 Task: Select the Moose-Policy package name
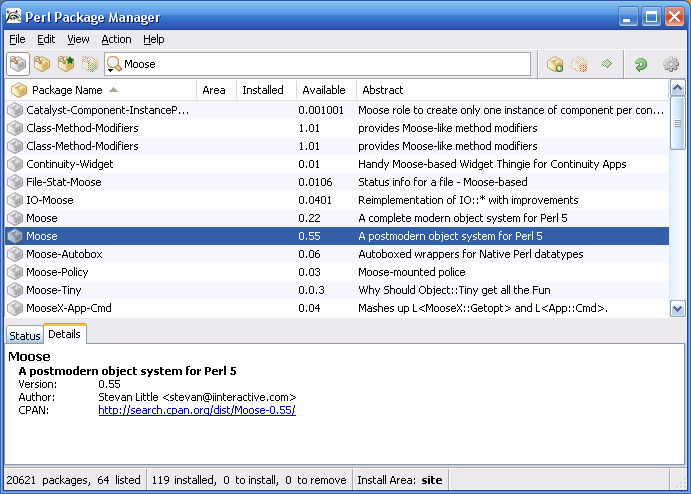57,272
